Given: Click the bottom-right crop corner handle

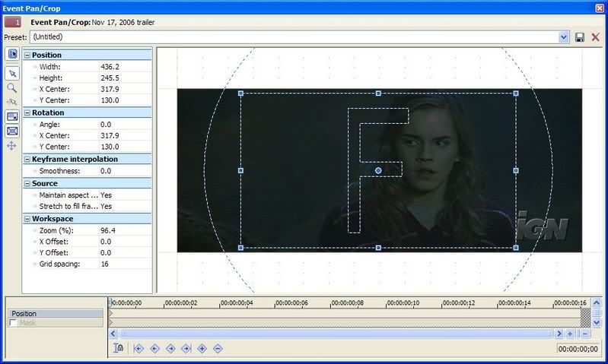Looking at the screenshot, I should point(516,248).
